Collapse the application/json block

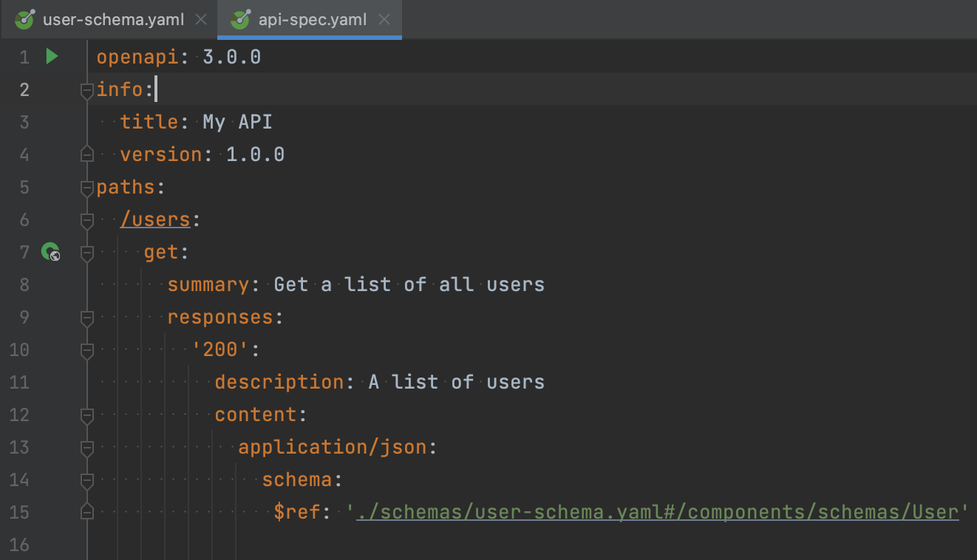click(x=86, y=447)
